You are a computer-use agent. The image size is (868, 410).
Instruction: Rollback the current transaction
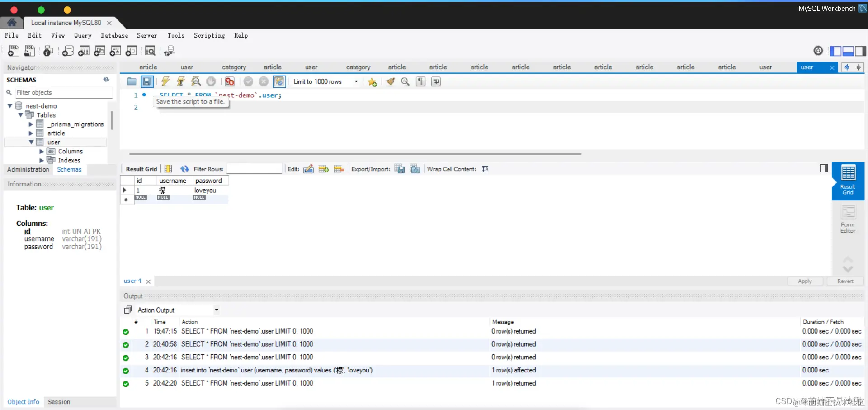pyautogui.click(x=264, y=81)
